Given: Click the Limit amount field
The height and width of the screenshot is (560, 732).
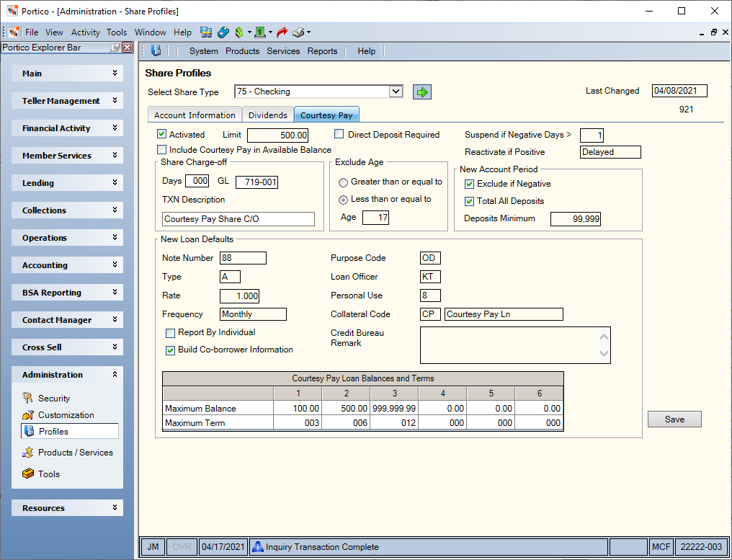Looking at the screenshot, I should click(x=278, y=135).
